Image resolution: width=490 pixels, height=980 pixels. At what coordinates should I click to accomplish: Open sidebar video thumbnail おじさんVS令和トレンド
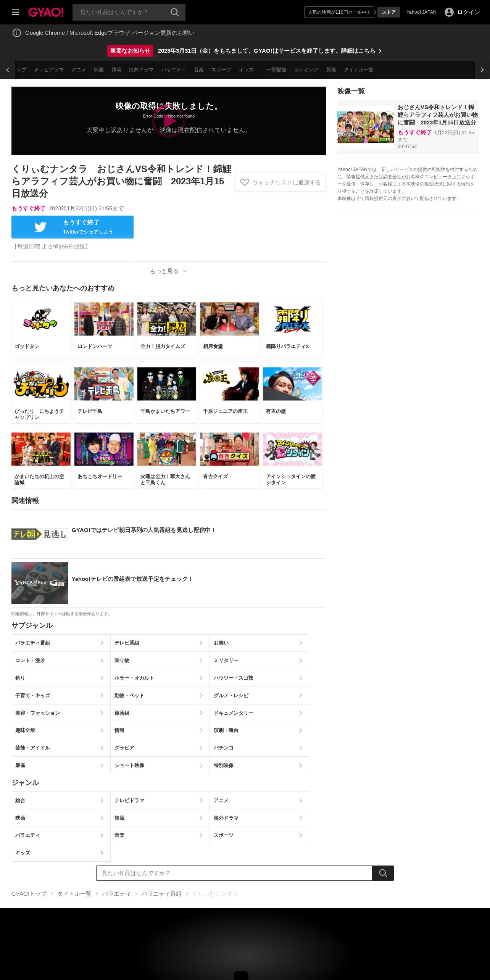[x=366, y=127]
